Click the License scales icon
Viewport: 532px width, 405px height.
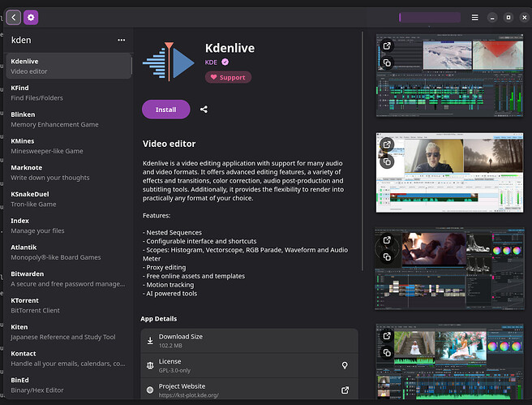(x=150, y=365)
